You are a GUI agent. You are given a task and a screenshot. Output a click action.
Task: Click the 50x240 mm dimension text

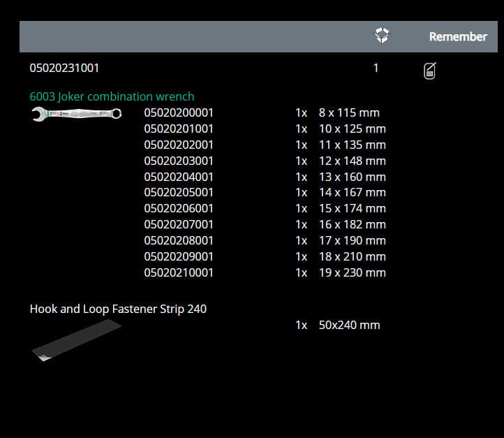tap(349, 325)
